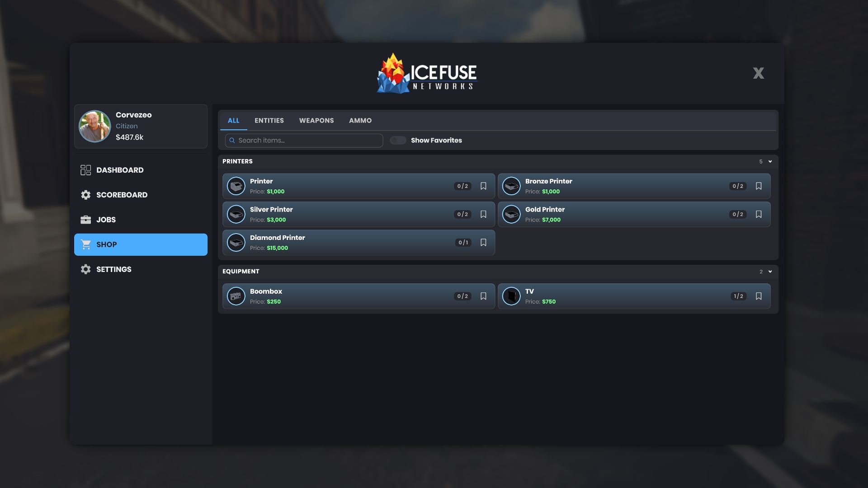Click the Bronze Printer bookmark icon
Screen dimensions: 868x488
759,186
